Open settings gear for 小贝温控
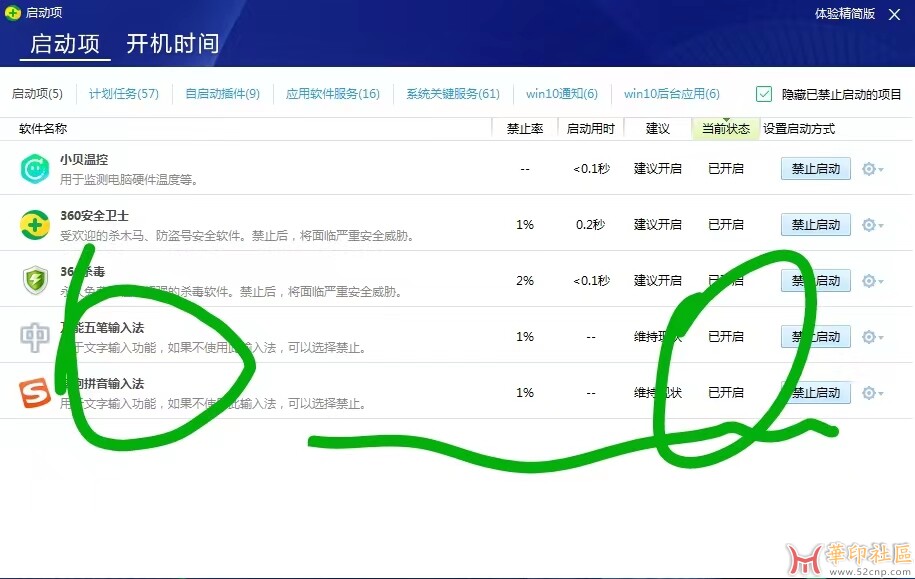The image size is (915, 579). point(872,169)
